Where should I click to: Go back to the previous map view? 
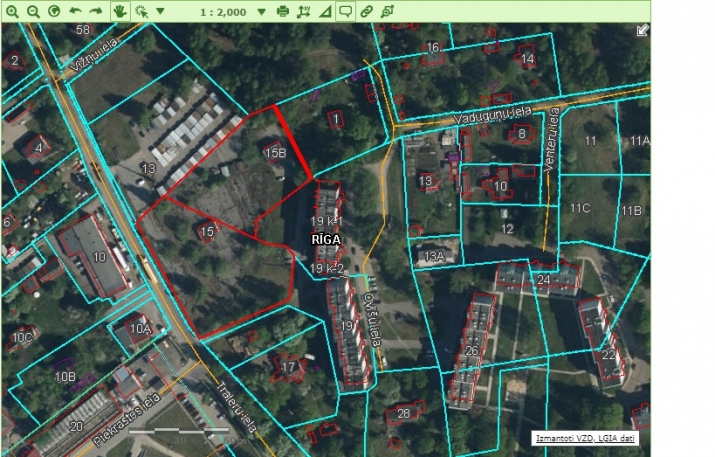[x=75, y=11]
